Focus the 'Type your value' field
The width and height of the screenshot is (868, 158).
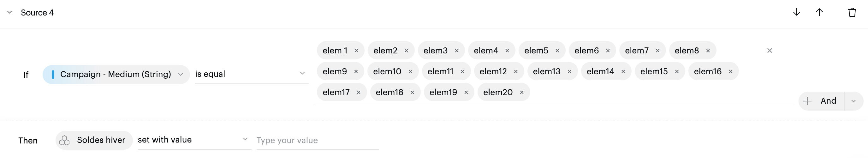pyautogui.click(x=317, y=140)
